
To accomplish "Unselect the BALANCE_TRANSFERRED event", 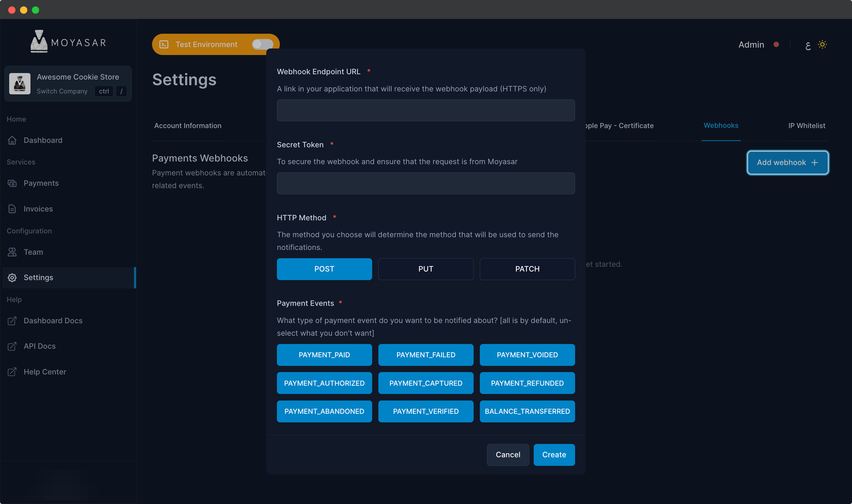I will (x=527, y=411).
